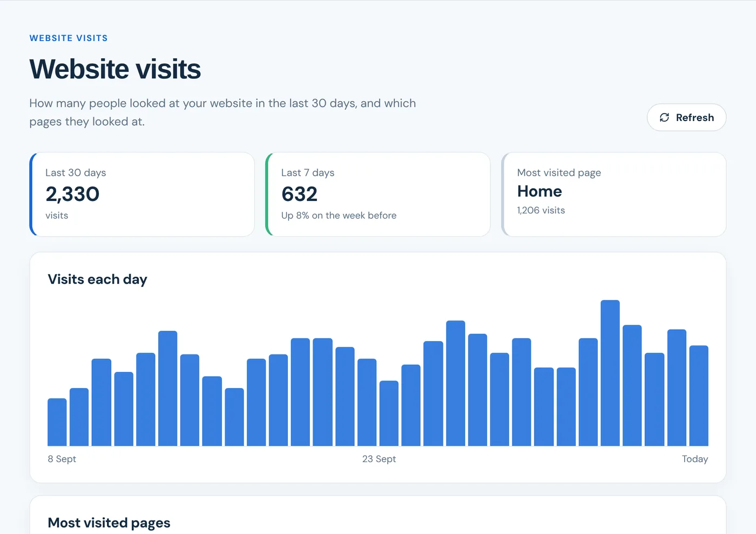Click the 'Visits each day' chart heading

tap(97, 279)
